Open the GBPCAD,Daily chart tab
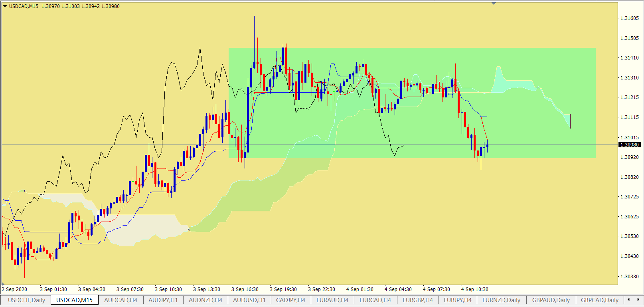The image size is (644, 307). (x=599, y=300)
